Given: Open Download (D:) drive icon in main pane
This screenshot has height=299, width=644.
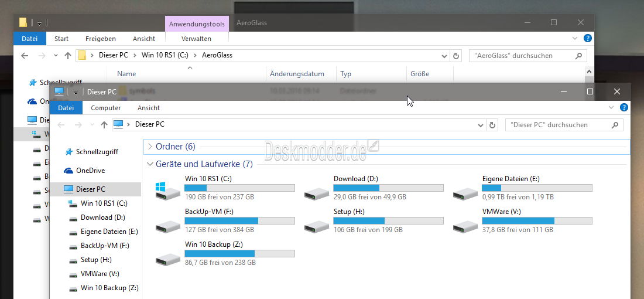Looking at the screenshot, I should click(317, 193).
